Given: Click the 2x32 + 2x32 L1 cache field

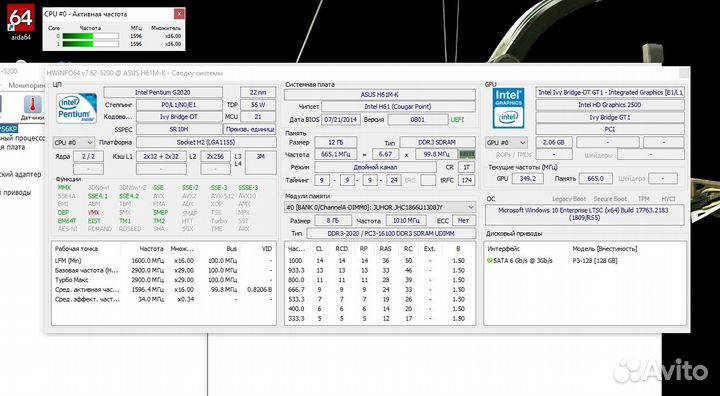Looking at the screenshot, I should [161, 156].
